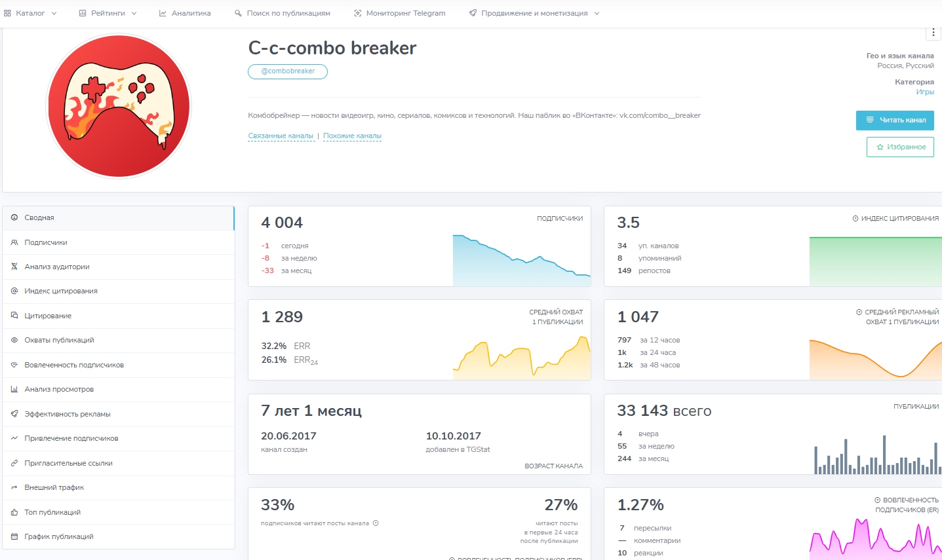Click the channel avatar gamepad image
Viewport: 942px width, 560px height.
(119, 106)
